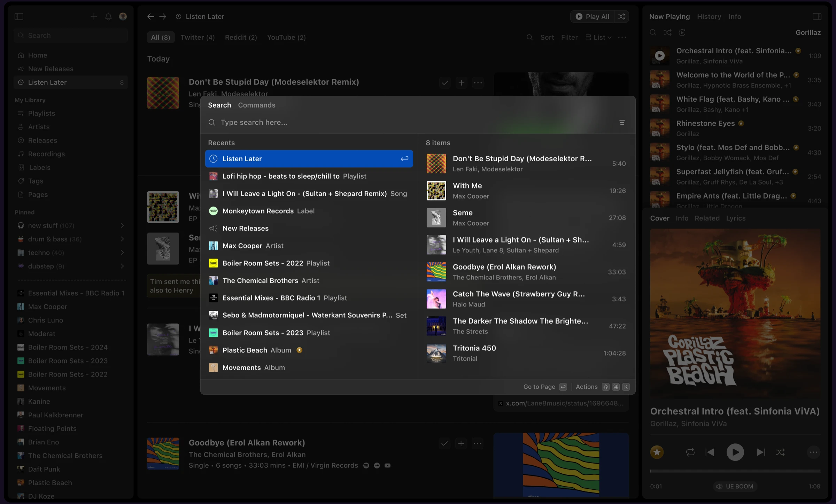Add Goodbye (Erol Alkan Rework) with plus icon
Screen dimensions: 836x504
pyautogui.click(x=461, y=443)
